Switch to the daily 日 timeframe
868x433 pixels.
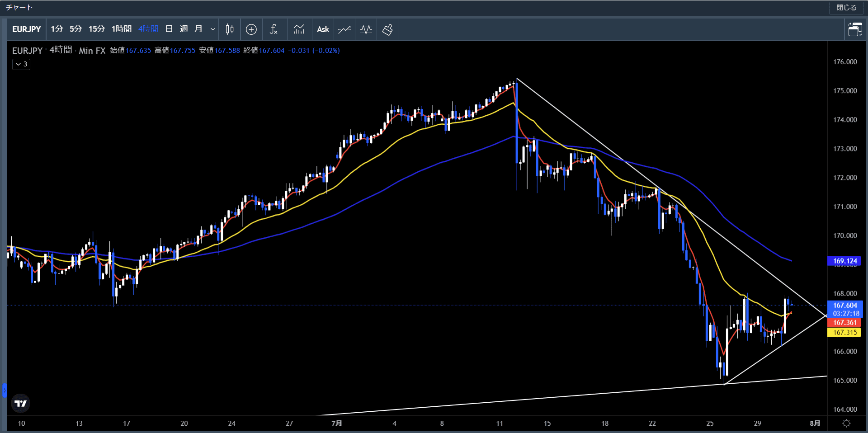[x=169, y=29]
